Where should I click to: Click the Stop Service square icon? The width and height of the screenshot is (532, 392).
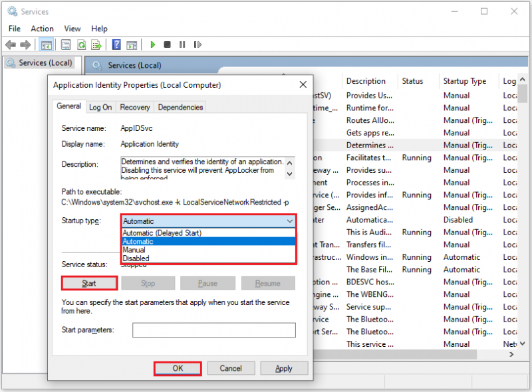(x=167, y=45)
